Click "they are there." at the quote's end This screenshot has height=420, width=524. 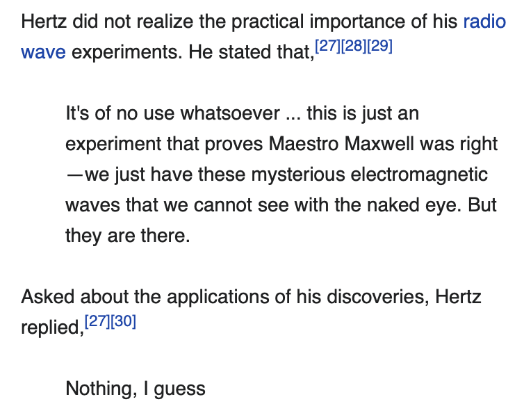tap(127, 235)
